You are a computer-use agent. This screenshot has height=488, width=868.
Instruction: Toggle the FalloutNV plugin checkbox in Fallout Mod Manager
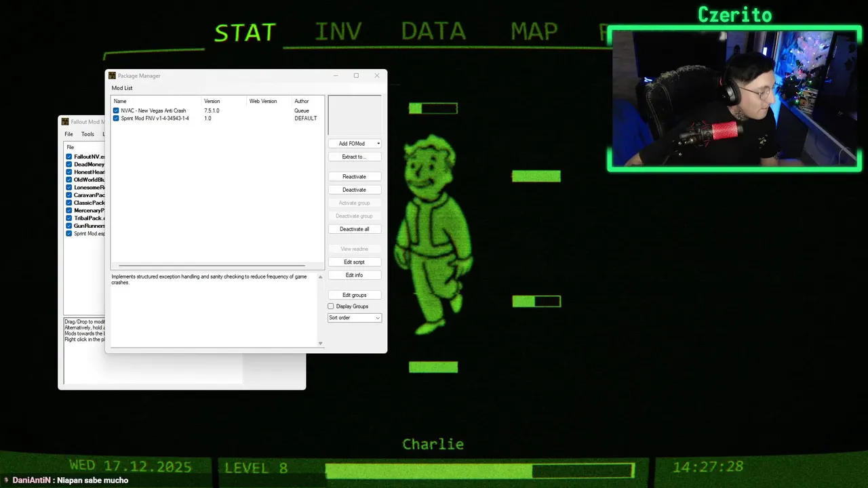[x=69, y=157]
